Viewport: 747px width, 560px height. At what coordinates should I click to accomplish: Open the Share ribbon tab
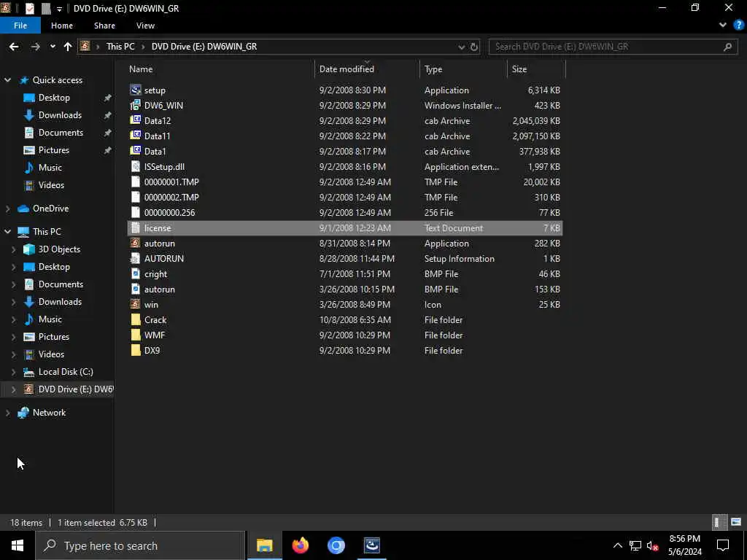104,26
